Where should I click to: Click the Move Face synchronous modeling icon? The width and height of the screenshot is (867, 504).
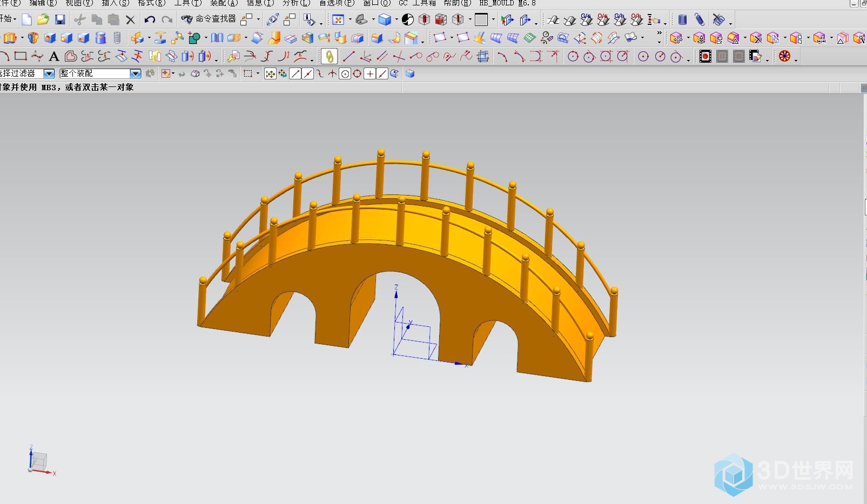click(x=676, y=38)
